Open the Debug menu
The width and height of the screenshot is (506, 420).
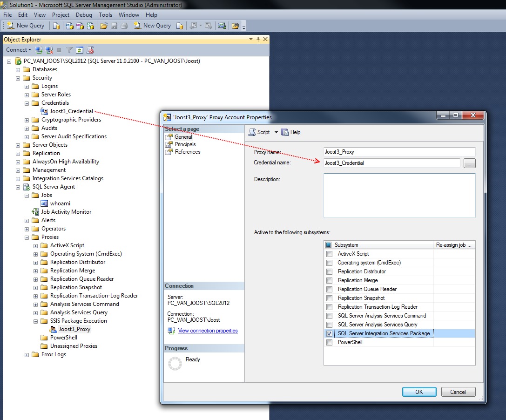point(84,15)
